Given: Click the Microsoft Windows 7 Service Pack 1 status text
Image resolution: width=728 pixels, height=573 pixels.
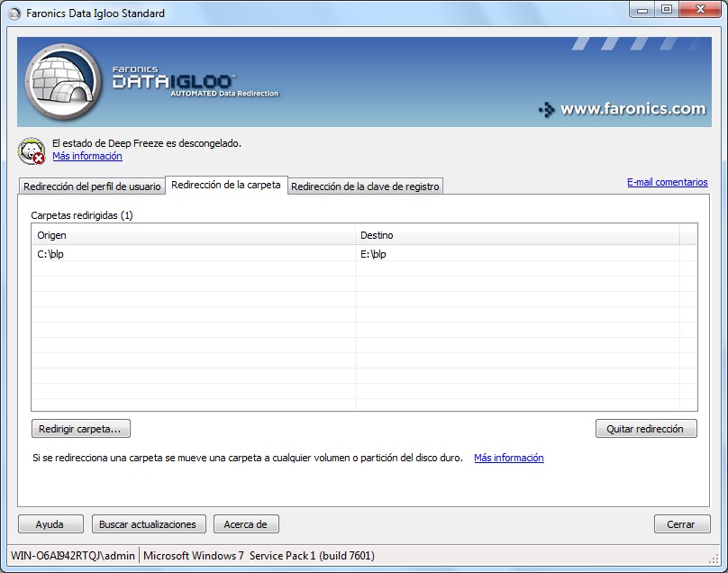Looking at the screenshot, I should click(259, 555).
